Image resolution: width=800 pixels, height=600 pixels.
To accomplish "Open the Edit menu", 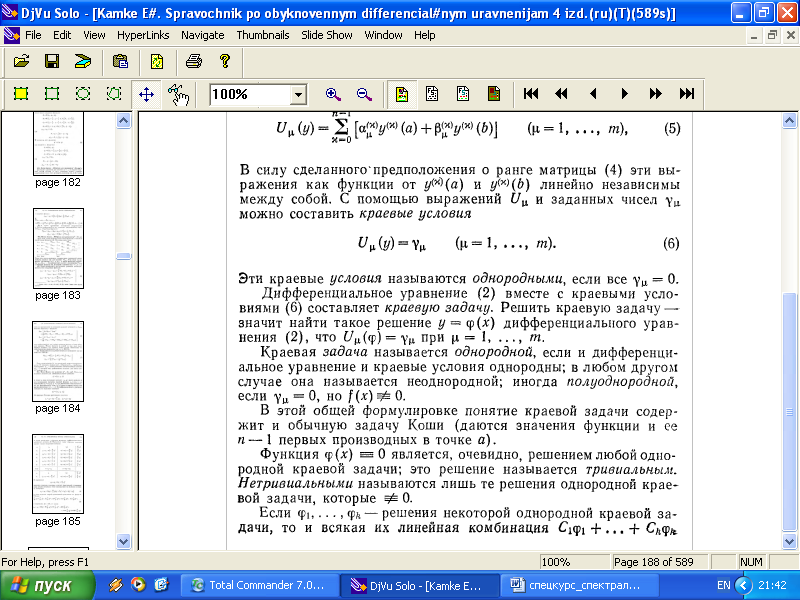I will coord(62,35).
